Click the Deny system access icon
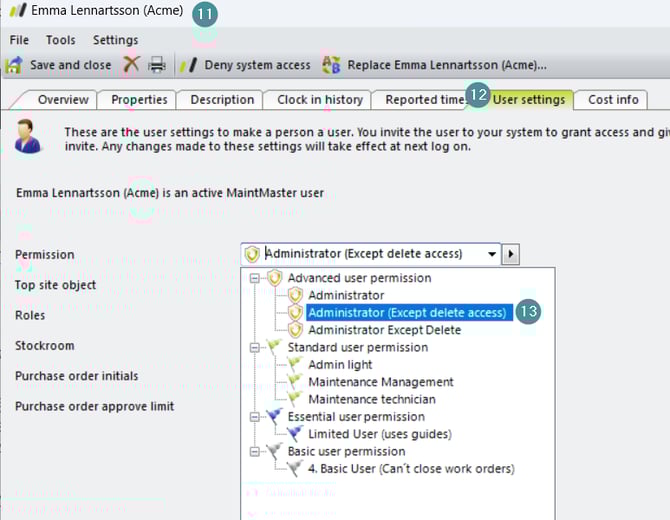Screen dimensions: 670x520 pyautogui.click(x=188, y=65)
